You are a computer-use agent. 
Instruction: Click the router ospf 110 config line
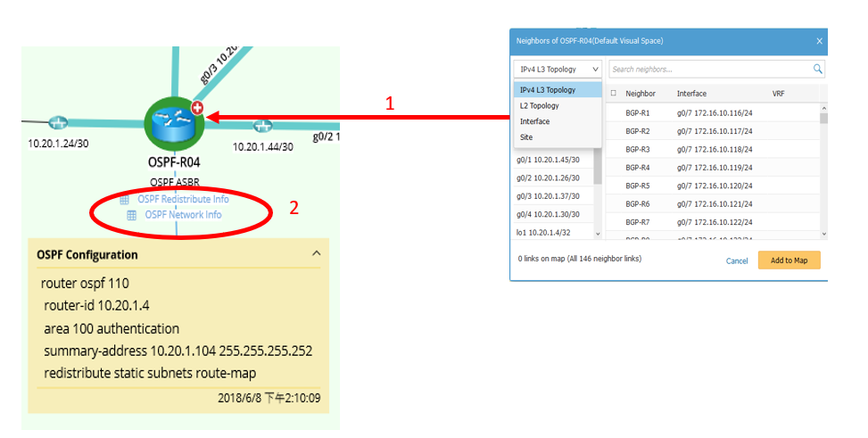(85, 284)
